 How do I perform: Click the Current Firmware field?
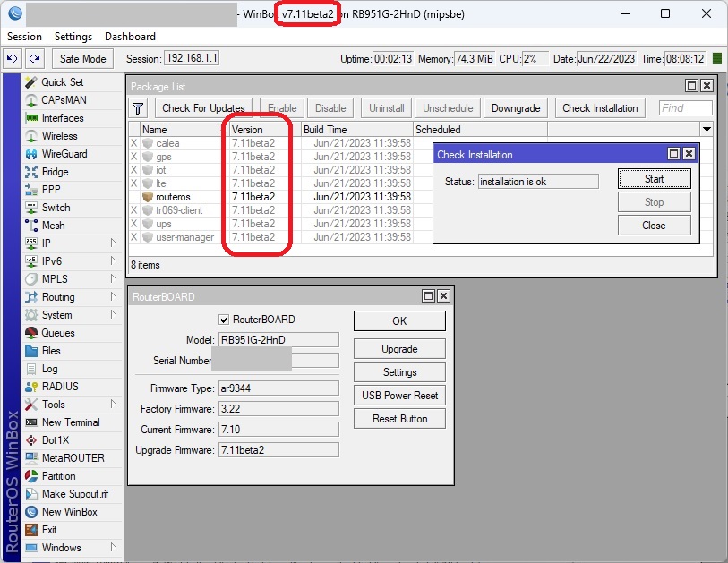[278, 430]
